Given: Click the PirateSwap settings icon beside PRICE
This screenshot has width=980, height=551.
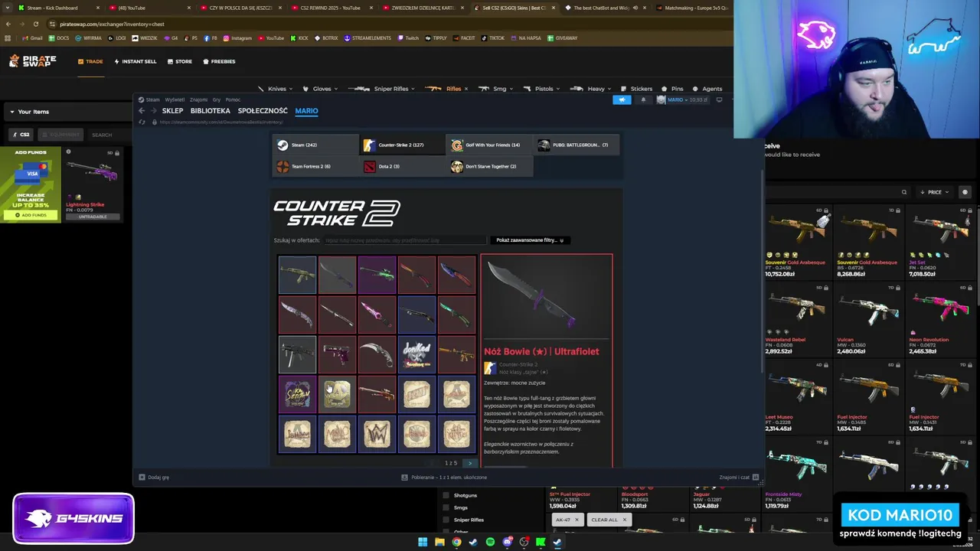Looking at the screenshot, I should pyautogui.click(x=965, y=192).
